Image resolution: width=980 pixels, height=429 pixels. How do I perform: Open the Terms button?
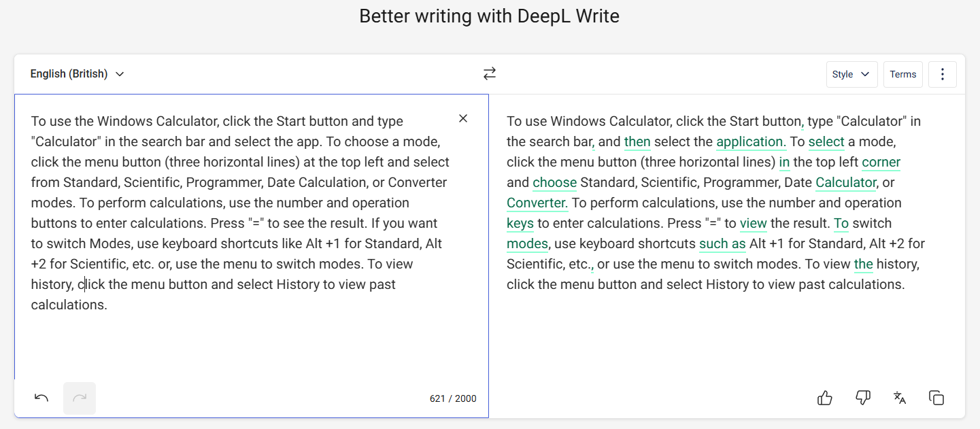903,74
